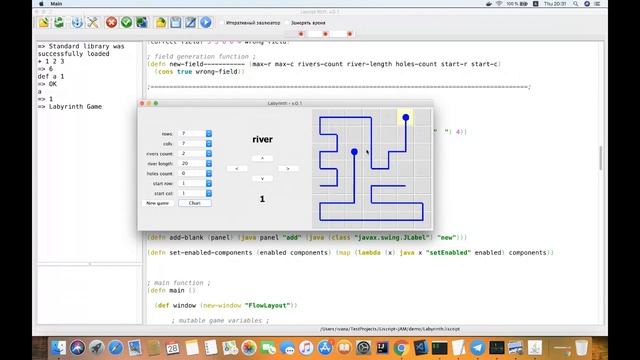The width and height of the screenshot is (640, 360).
Task: Click the crossed tools settings icon
Action: click(93, 22)
